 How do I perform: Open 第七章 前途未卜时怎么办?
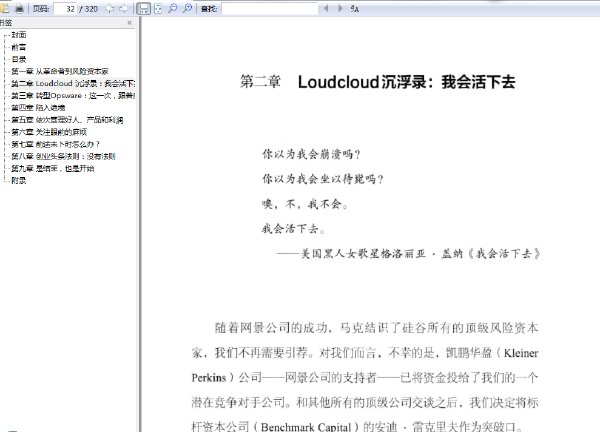[x=55, y=144]
